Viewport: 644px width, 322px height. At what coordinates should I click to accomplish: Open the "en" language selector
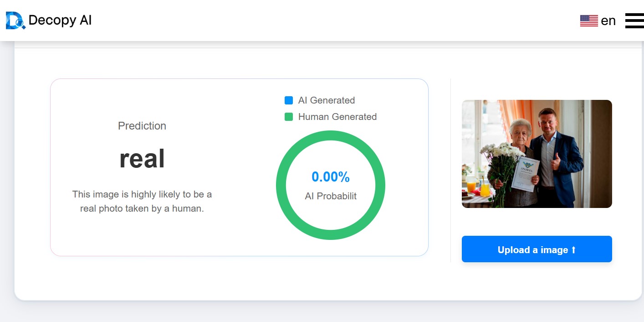coord(608,21)
